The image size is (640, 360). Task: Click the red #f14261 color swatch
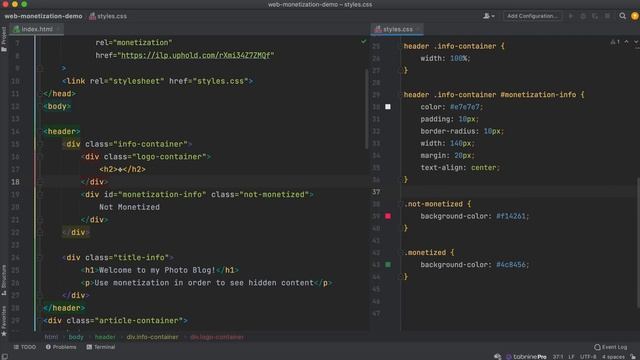[388, 216]
